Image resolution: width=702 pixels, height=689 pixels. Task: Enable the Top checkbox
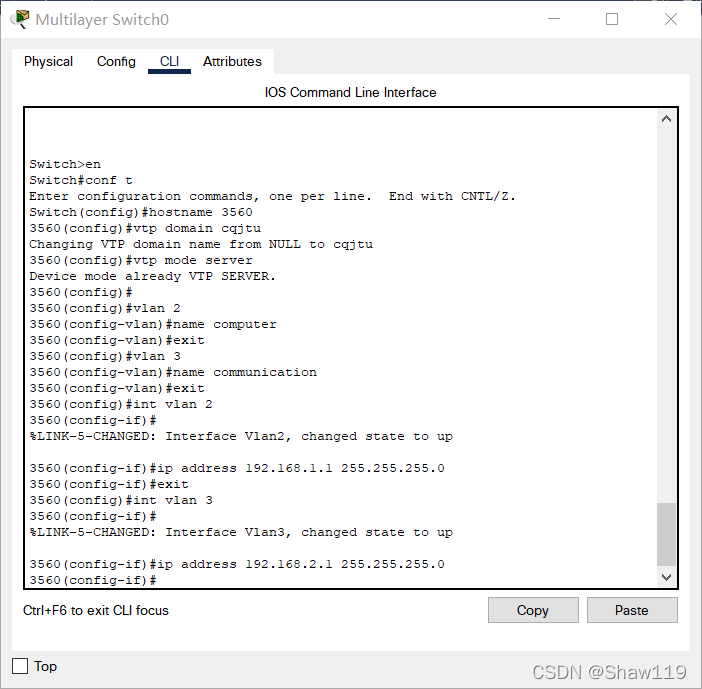[x=20, y=666]
